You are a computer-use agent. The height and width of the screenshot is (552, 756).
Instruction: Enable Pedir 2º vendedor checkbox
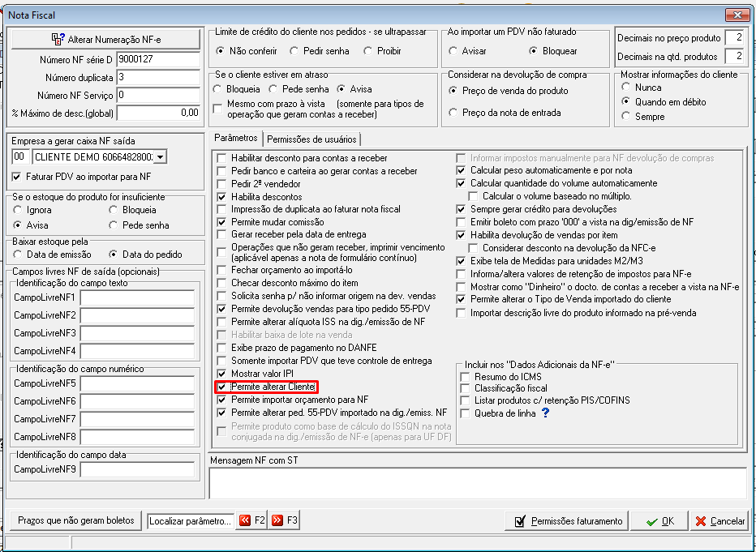[x=221, y=184]
